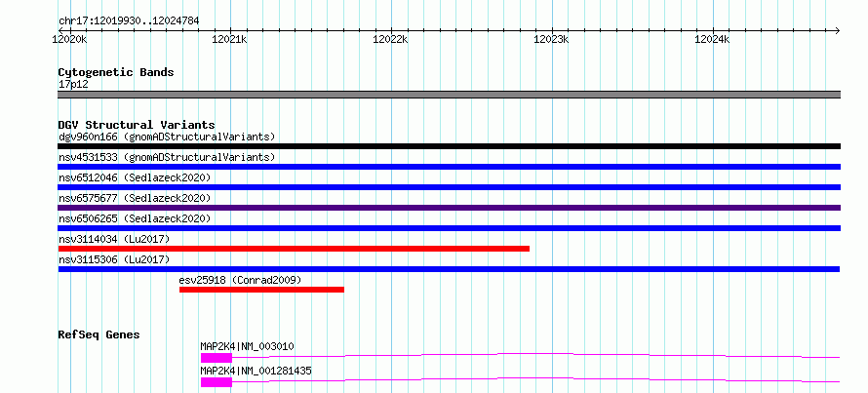Click the dgv960n166 black variant bar
Image resolution: width=868 pixels, height=393 pixels.
tap(449, 146)
